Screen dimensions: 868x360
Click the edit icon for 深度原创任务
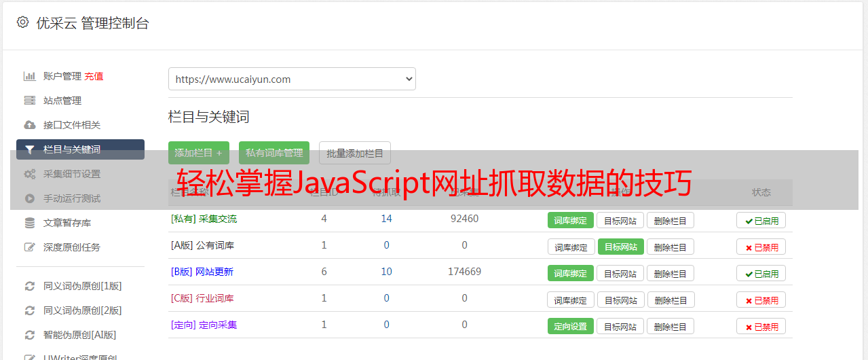29,247
